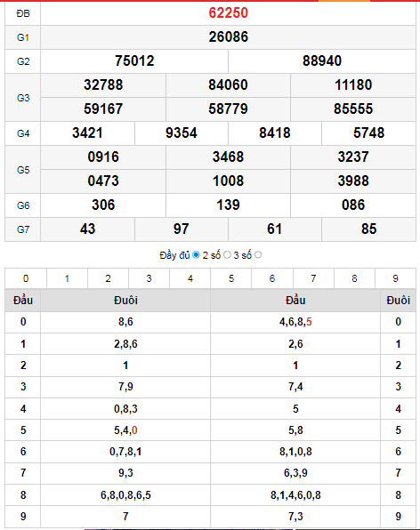
Task: Click the Đuôi cell '0,8,3'
Action: click(x=125, y=409)
